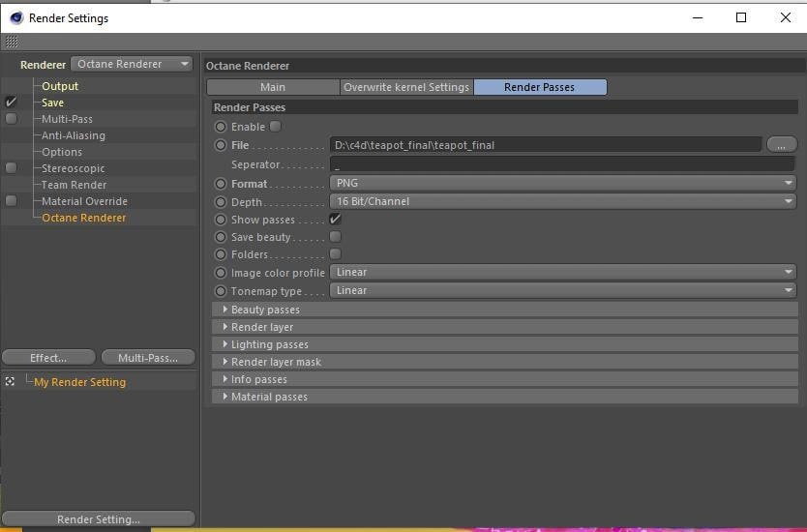Click the animation circle next to Tonemap type

pyautogui.click(x=221, y=291)
